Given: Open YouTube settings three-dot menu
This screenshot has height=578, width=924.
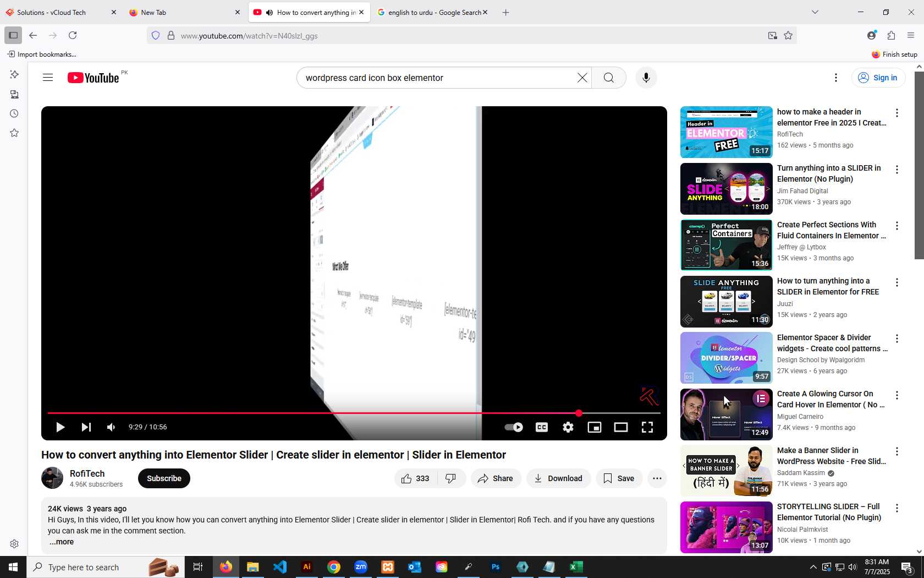Looking at the screenshot, I should (835, 78).
